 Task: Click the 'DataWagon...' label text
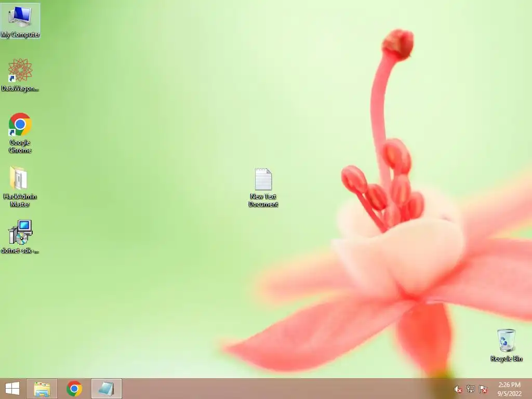pyautogui.click(x=20, y=88)
